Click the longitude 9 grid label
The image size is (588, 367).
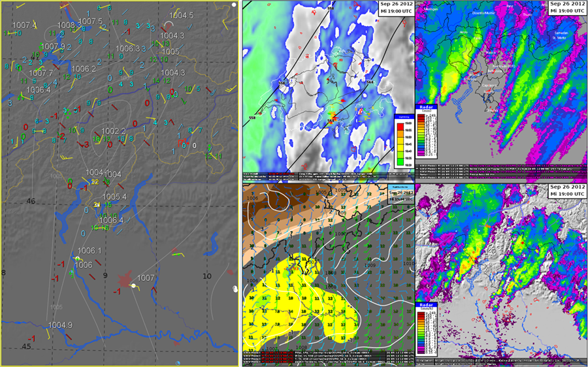[x=105, y=276]
